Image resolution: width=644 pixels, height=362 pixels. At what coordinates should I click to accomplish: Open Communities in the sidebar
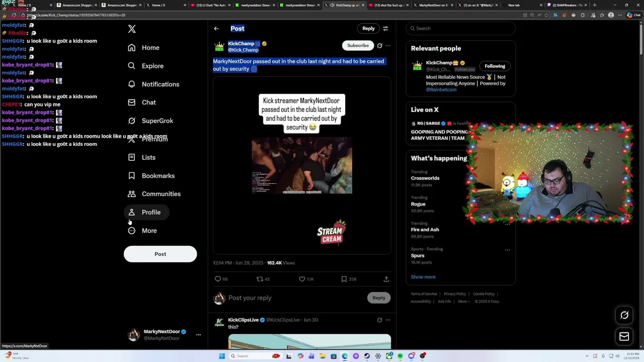point(154,194)
